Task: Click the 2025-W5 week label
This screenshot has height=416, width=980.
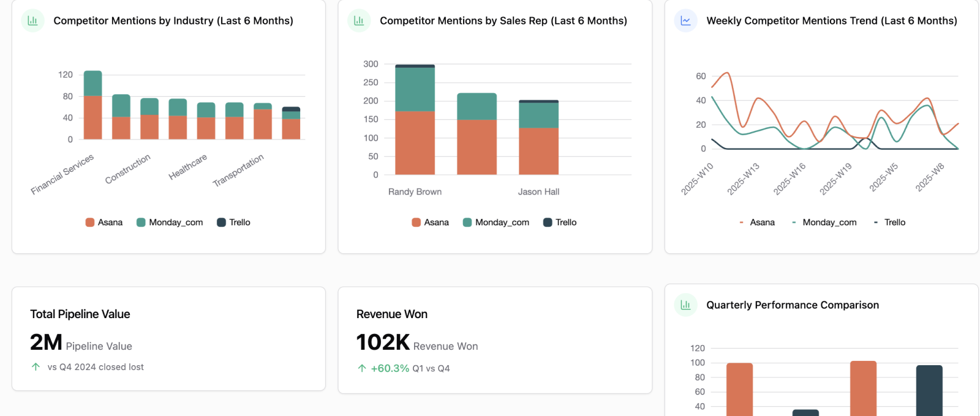Action: point(883,177)
